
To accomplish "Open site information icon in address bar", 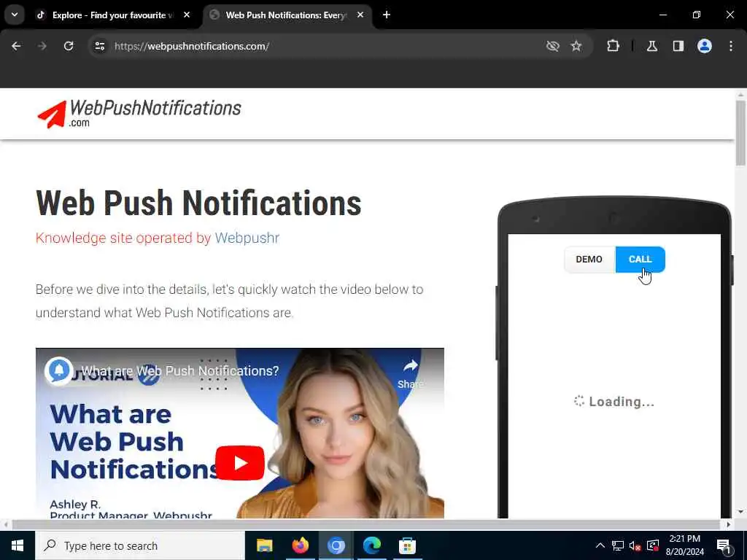I will click(99, 46).
